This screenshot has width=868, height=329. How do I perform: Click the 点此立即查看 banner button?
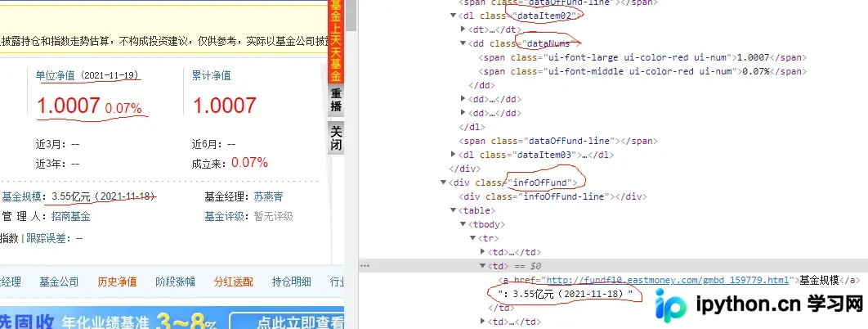click(x=287, y=322)
